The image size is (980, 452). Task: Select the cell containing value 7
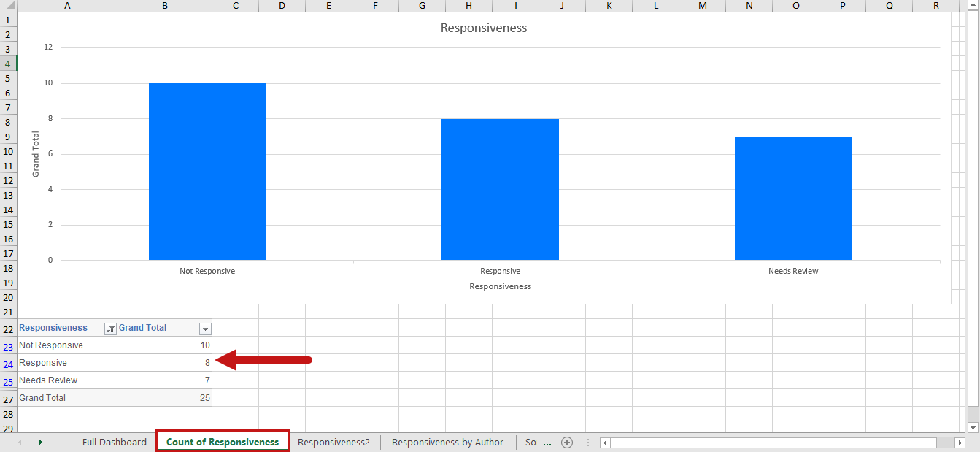(x=165, y=380)
